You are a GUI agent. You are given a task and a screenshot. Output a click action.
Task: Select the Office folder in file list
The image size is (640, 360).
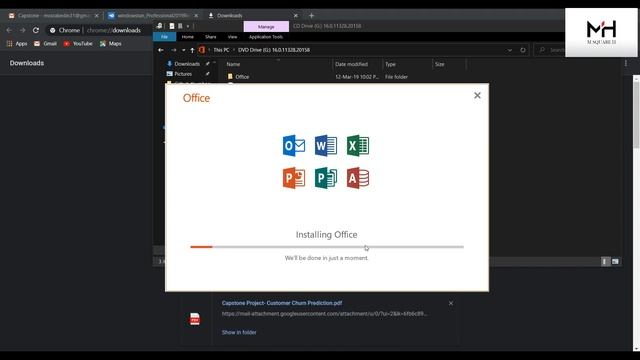(x=242, y=77)
